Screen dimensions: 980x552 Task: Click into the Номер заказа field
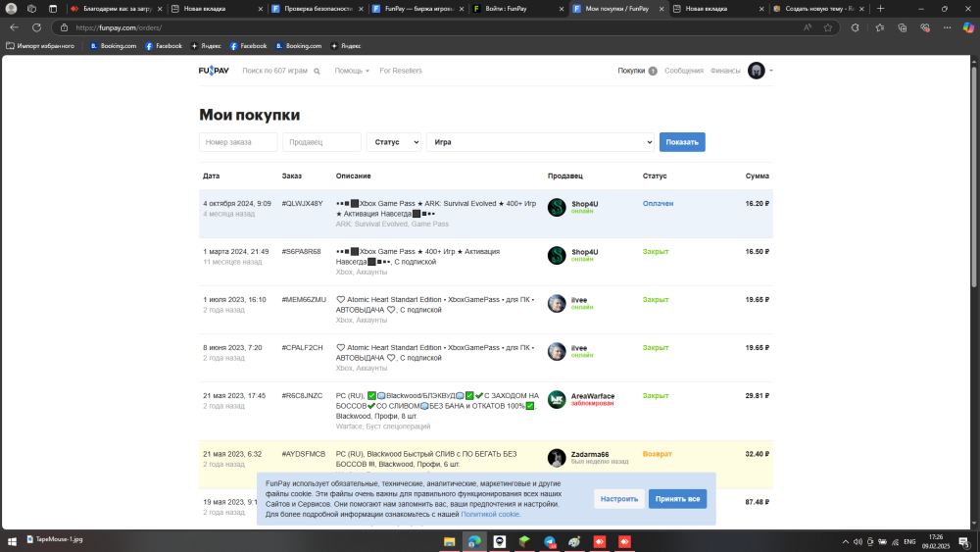238,142
